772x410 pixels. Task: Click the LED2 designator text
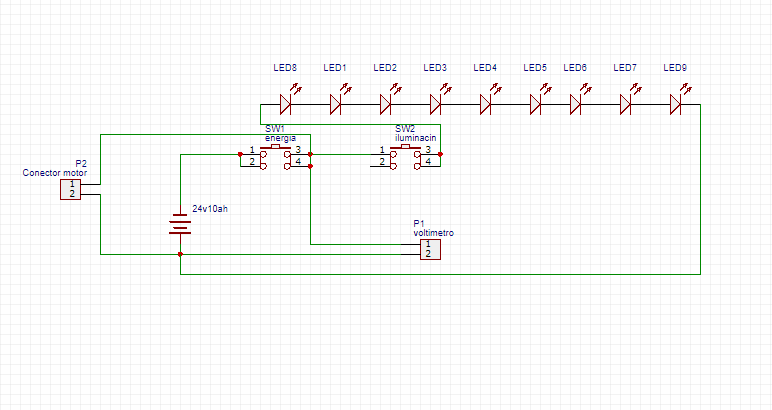(385, 68)
